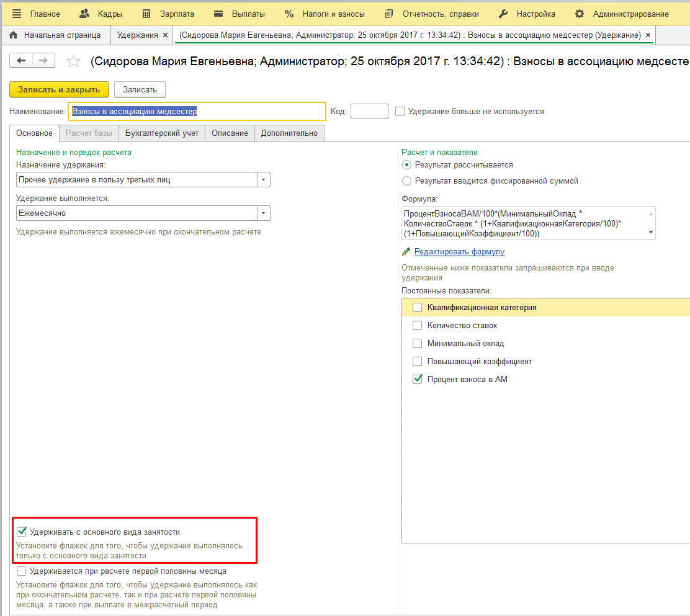Click the people icon for Кадры
The width and height of the screenshot is (690, 616).
(84, 14)
